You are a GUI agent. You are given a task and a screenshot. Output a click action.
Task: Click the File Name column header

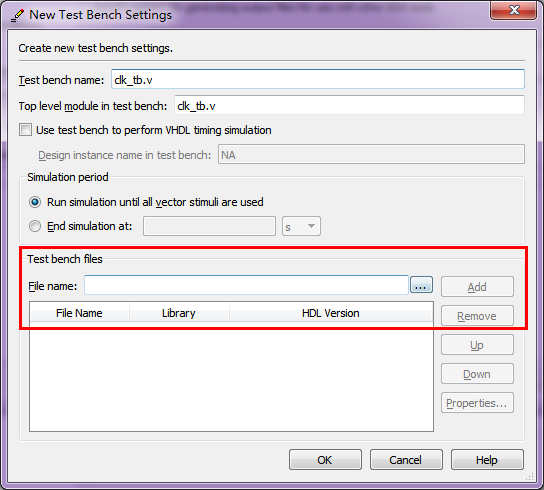tap(79, 313)
